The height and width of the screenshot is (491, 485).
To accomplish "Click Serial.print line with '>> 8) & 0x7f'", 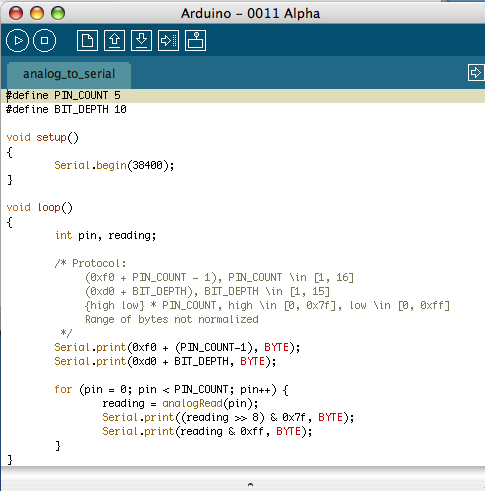I will [228, 417].
